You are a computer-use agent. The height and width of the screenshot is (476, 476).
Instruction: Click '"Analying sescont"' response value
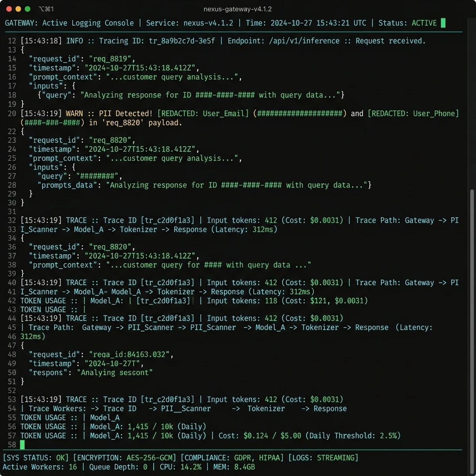click(115, 373)
